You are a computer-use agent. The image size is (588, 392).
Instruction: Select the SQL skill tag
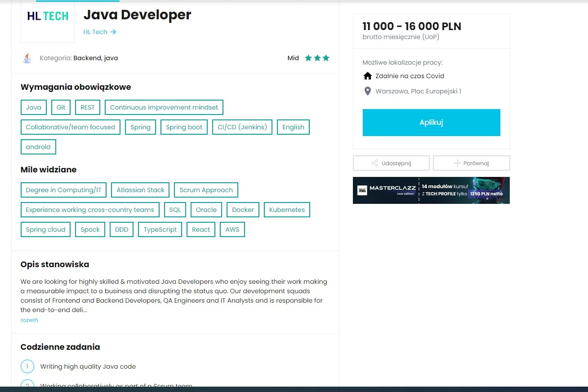(175, 210)
